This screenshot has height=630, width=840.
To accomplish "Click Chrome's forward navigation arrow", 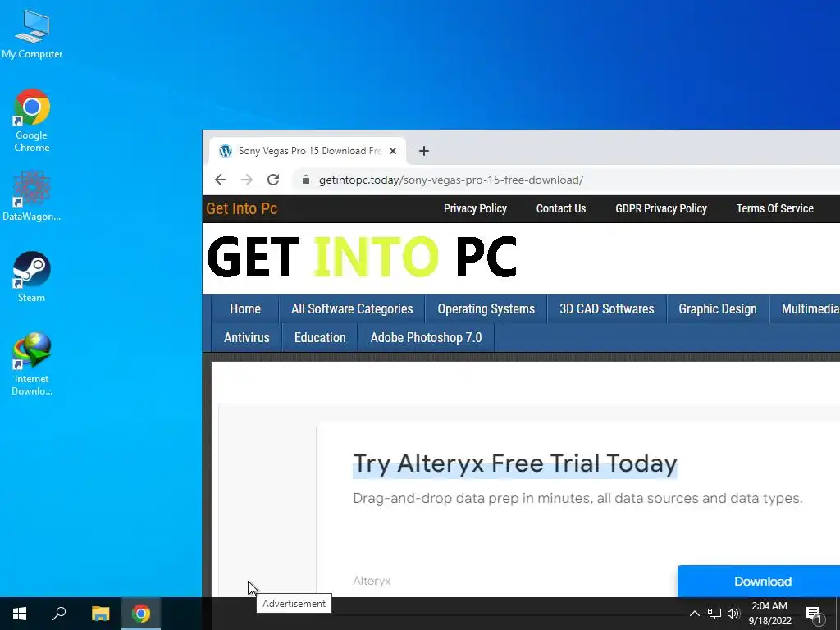I will (x=246, y=180).
